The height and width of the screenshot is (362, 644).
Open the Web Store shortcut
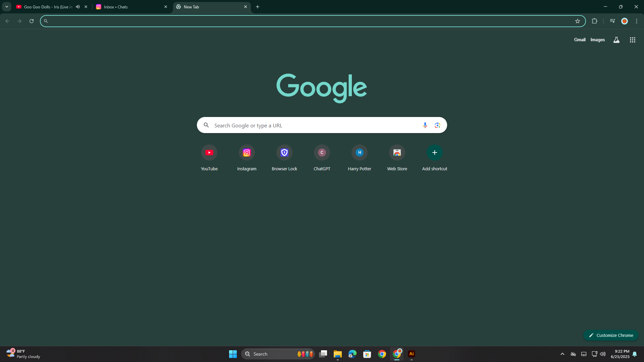point(397,158)
